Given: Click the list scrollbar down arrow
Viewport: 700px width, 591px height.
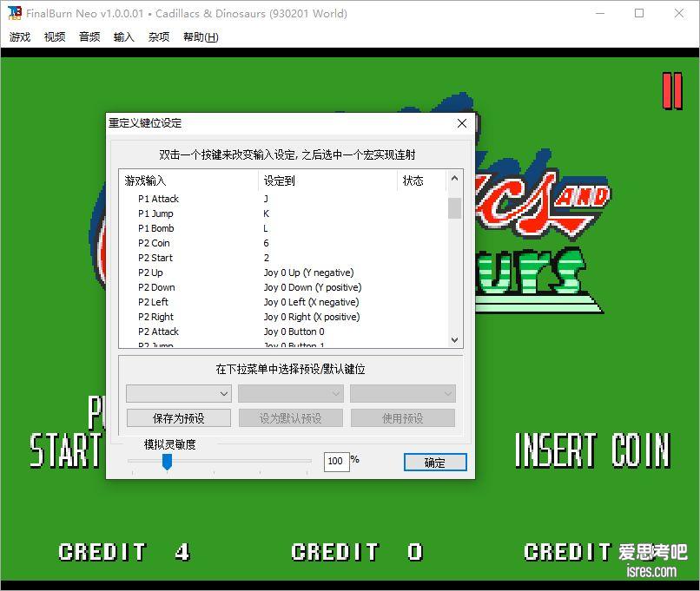Looking at the screenshot, I should click(454, 340).
